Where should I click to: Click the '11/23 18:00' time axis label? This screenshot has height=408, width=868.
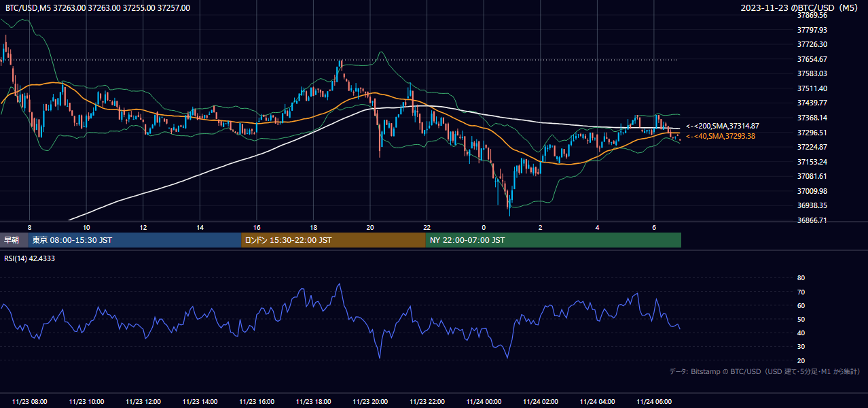(x=314, y=402)
